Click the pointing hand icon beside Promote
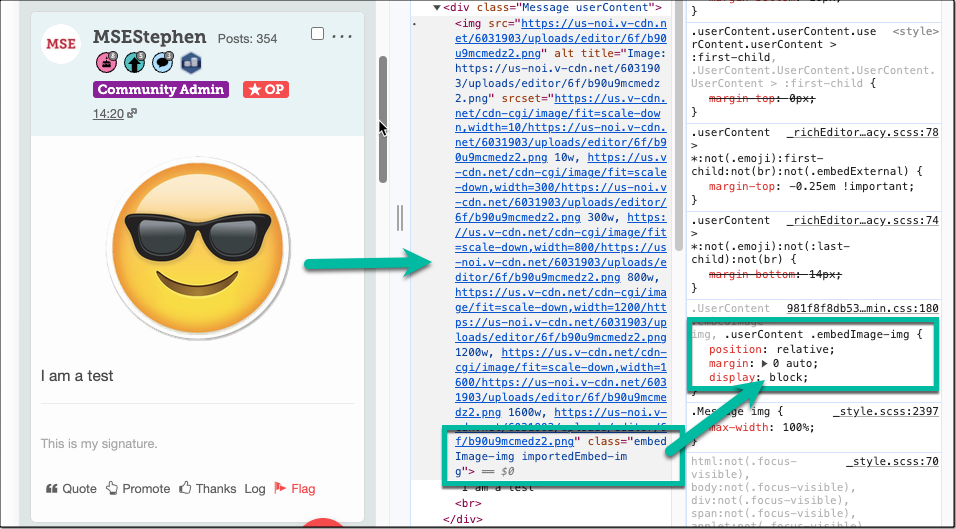The height and width of the screenshot is (529, 956). [x=112, y=488]
